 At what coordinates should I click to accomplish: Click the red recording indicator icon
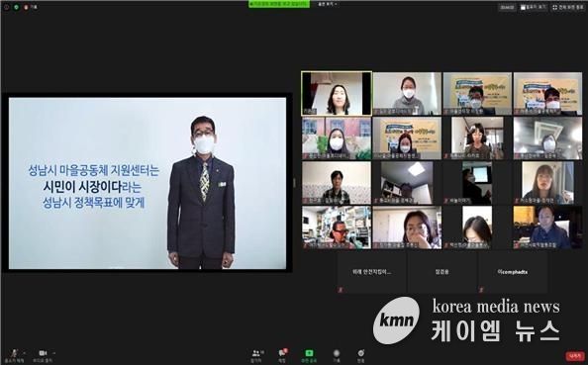26,7
